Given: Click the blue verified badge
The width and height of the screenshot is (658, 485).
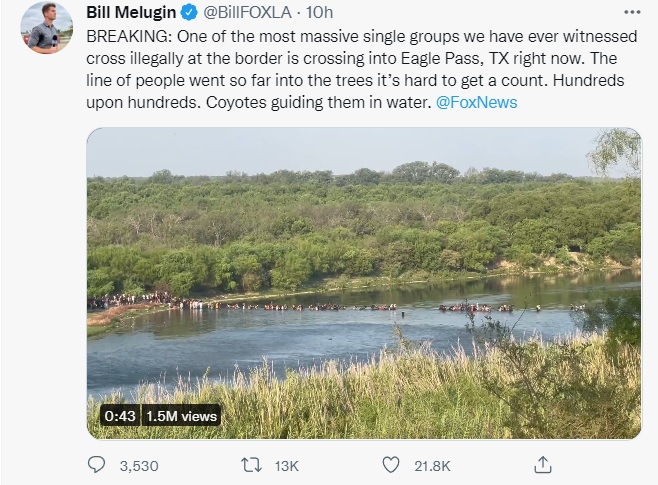Looking at the screenshot, I should point(189,13).
